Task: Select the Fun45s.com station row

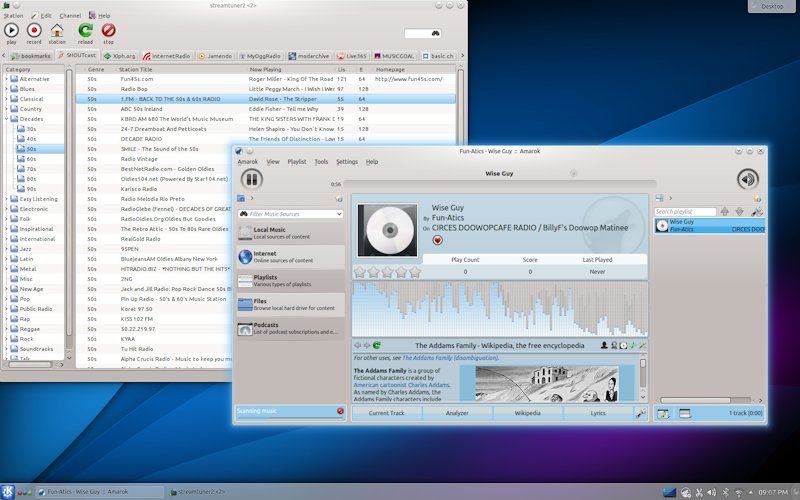Action: (x=265, y=79)
